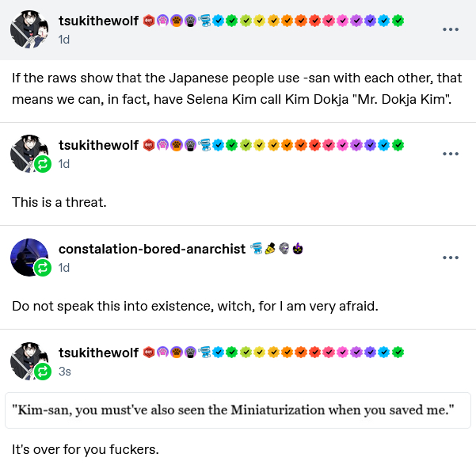476x473 pixels.
Task: Click the tsukithewolf username above "This is a threat."
Action: point(98,144)
